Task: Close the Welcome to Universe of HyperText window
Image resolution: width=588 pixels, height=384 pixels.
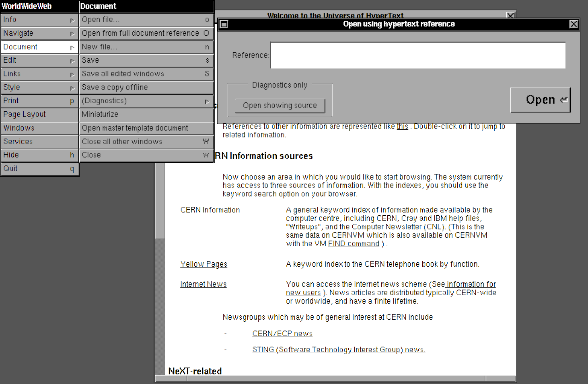Action: [510, 15]
